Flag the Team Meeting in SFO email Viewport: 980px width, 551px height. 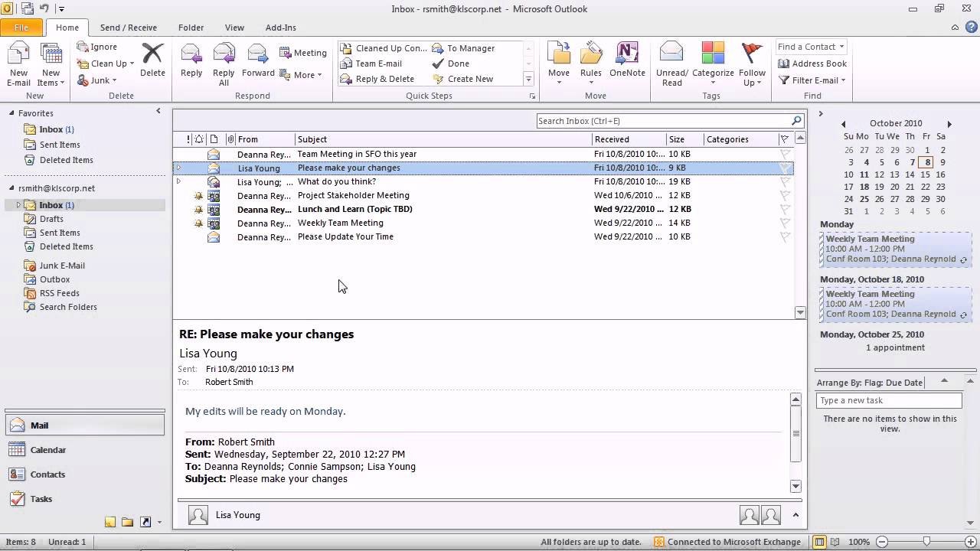[x=785, y=155]
